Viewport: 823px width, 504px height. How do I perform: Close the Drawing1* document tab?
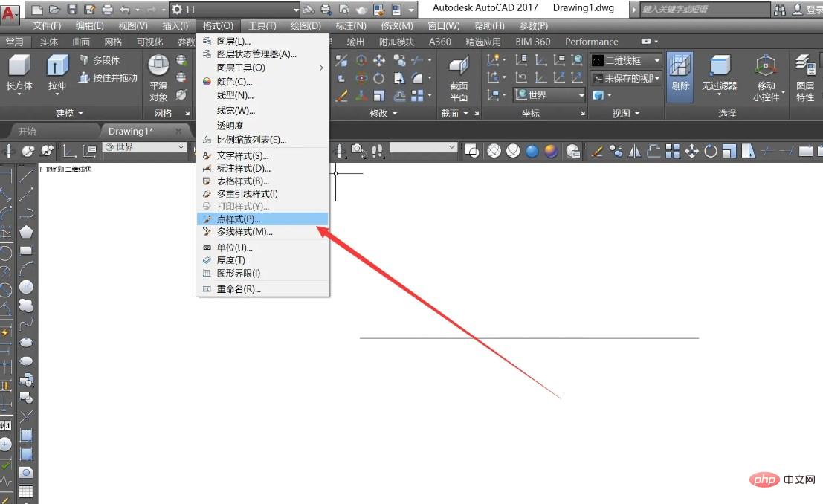pyautogui.click(x=178, y=131)
